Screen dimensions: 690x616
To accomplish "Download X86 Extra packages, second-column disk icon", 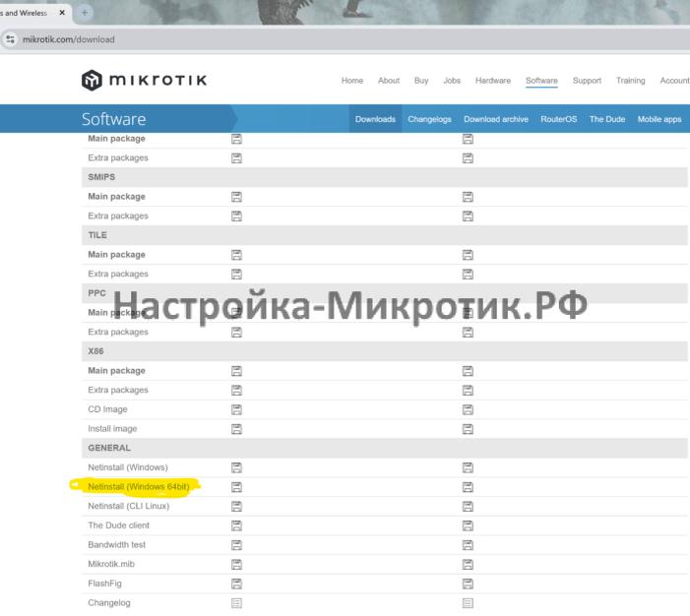I will point(468,391).
